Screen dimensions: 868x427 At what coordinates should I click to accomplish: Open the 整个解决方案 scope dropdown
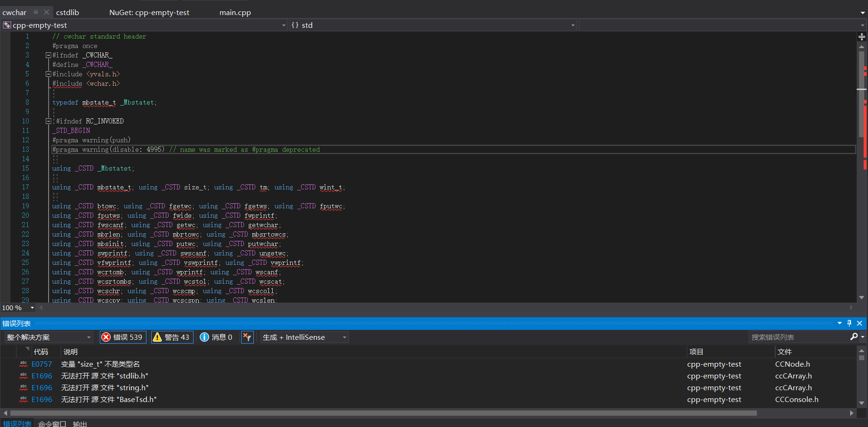point(49,337)
